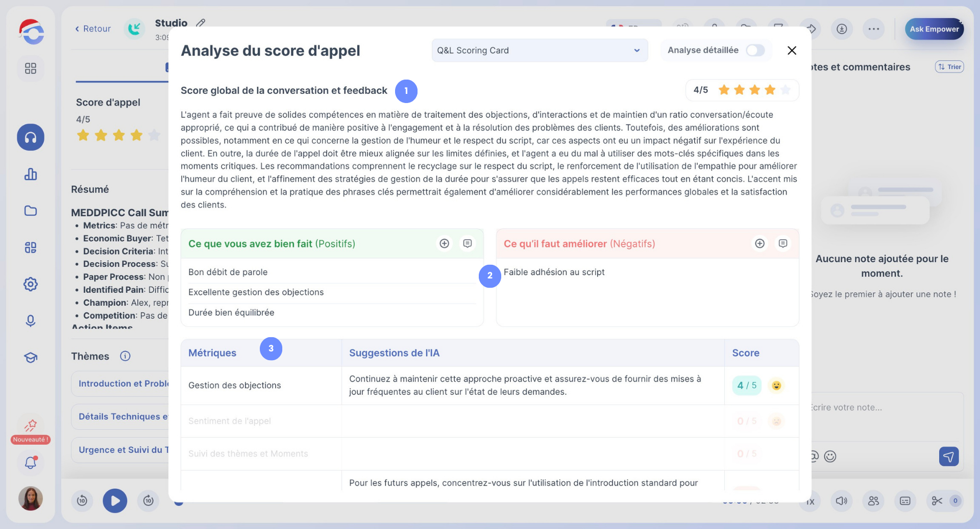Click the info icon next to Thèmes
Viewport: 980px width, 529px height.
pos(125,356)
